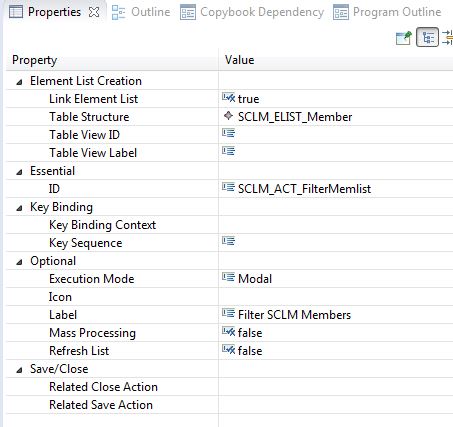Collapse the Element List Creation category
Screen dimensions: 453x427
19,82
